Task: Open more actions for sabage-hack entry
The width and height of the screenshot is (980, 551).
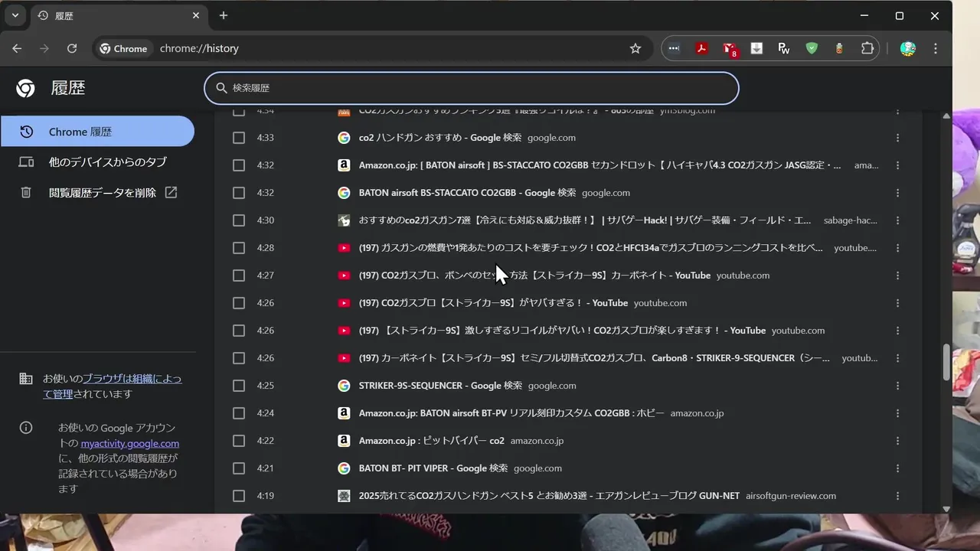Action: pyautogui.click(x=897, y=220)
